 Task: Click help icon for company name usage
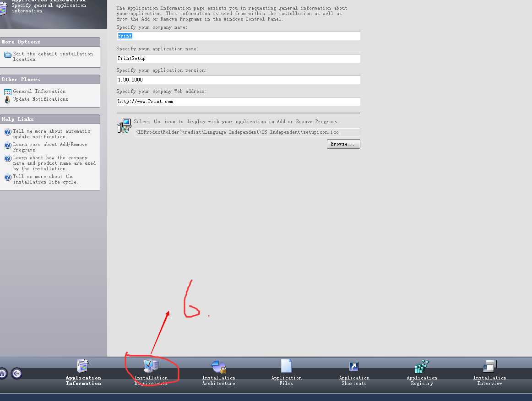8,158
